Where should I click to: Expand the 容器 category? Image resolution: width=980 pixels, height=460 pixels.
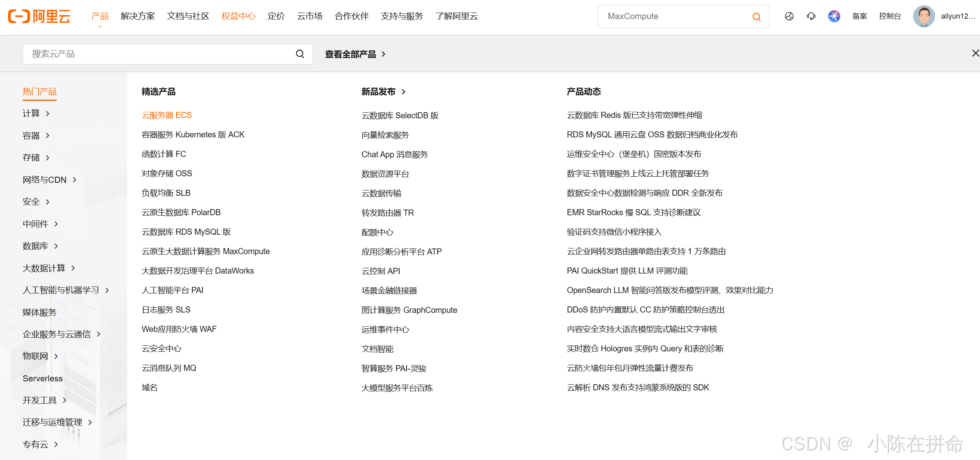36,136
